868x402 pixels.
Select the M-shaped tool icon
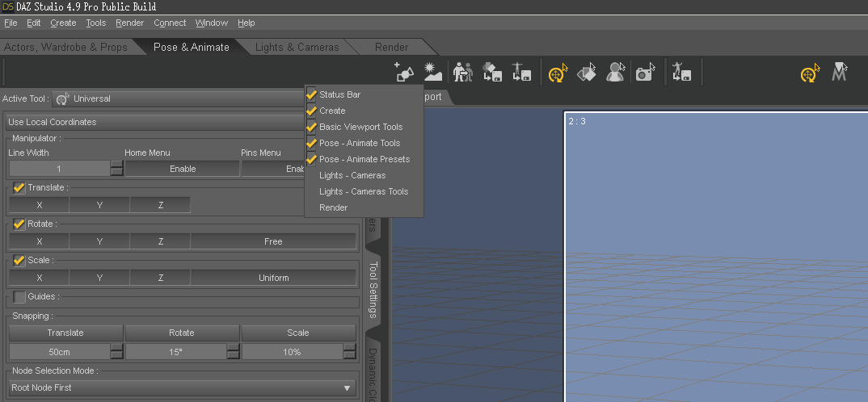tap(840, 73)
